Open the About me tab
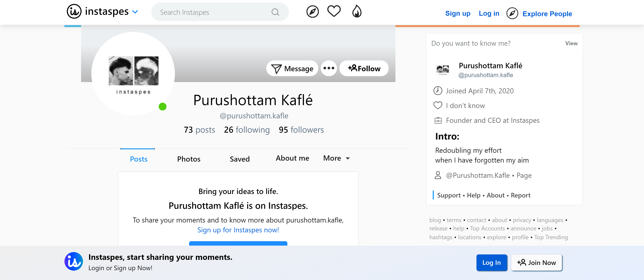This screenshot has width=644, height=280. pyautogui.click(x=292, y=158)
